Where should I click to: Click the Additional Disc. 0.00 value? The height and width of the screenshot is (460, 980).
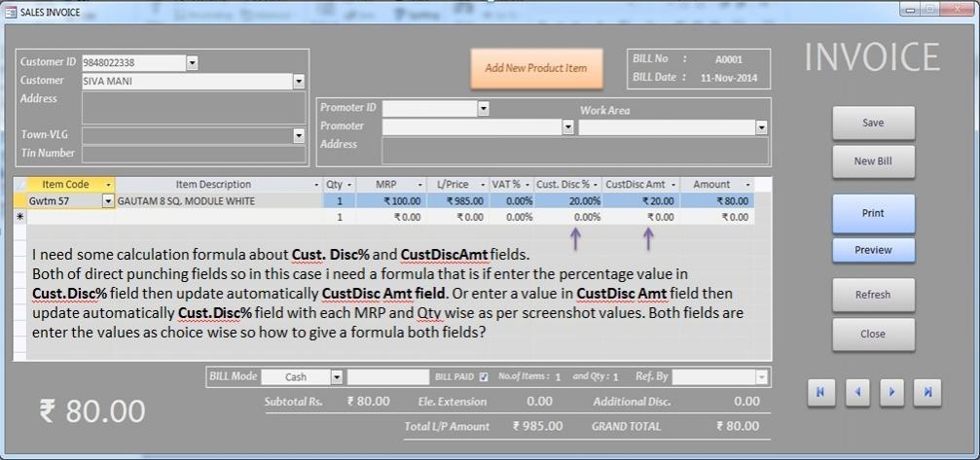[x=746, y=402]
